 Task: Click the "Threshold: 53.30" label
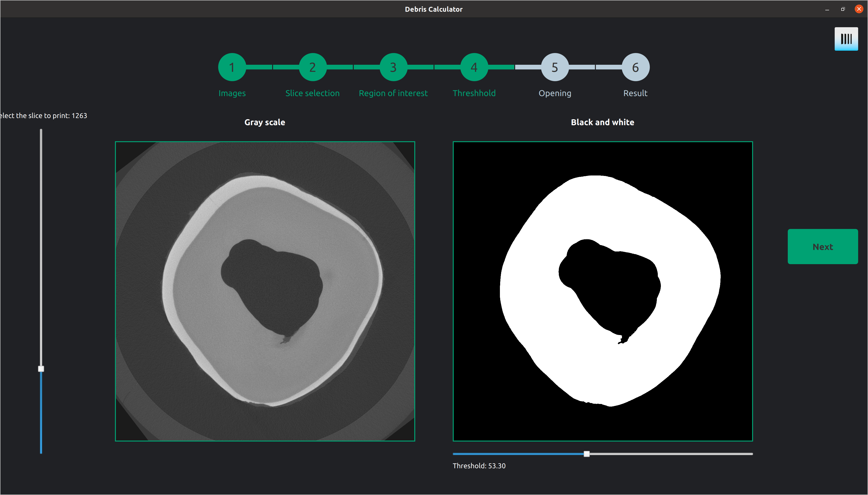tap(479, 466)
